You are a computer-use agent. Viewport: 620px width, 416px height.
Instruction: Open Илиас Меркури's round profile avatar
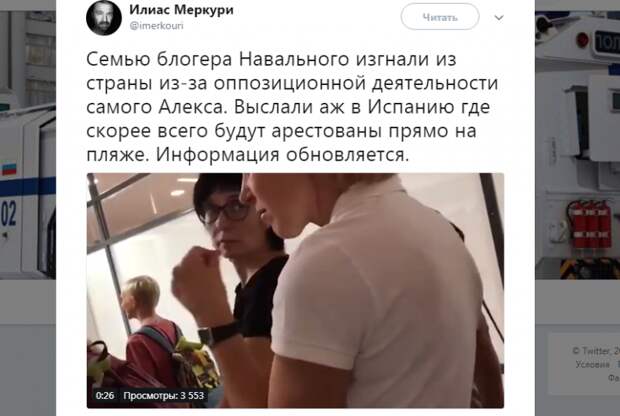(x=104, y=18)
